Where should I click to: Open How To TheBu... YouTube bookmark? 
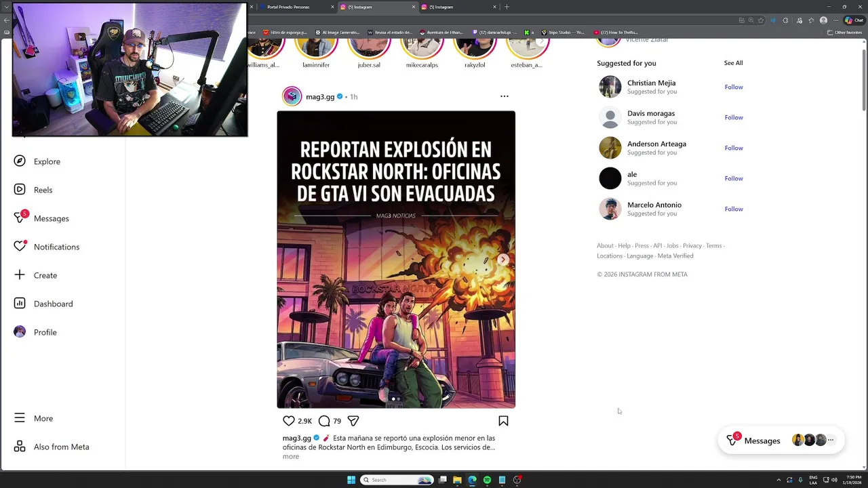[x=615, y=32]
